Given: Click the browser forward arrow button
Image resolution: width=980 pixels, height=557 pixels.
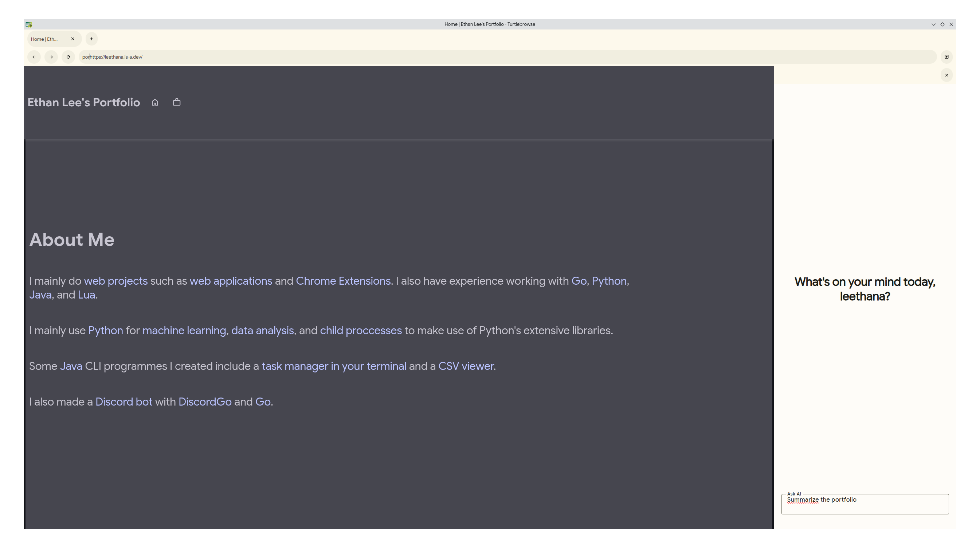Looking at the screenshot, I should pos(51,57).
